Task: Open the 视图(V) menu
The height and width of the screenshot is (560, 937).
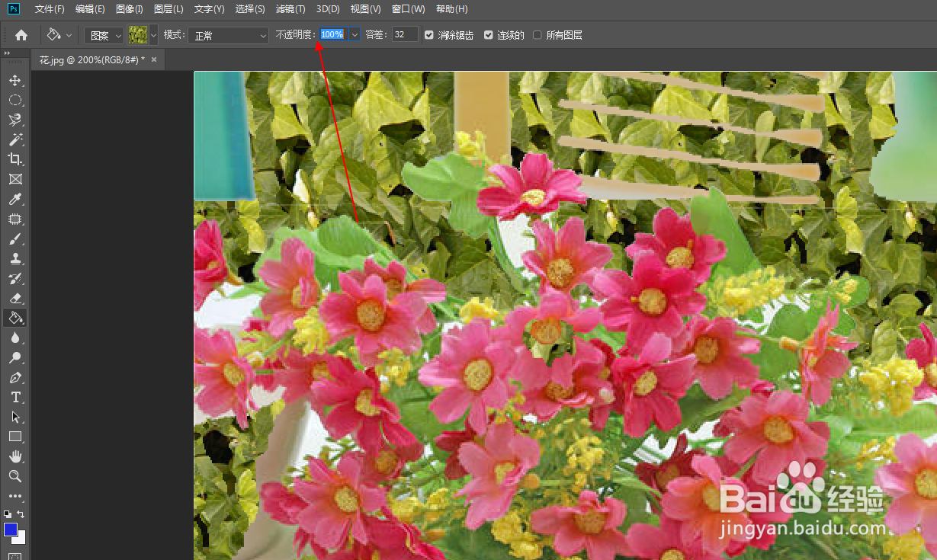Action: pyautogui.click(x=366, y=9)
